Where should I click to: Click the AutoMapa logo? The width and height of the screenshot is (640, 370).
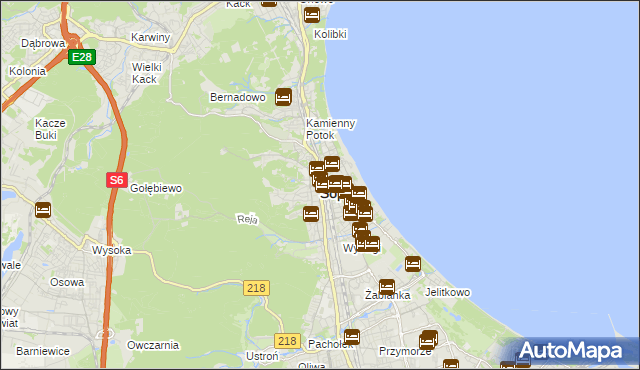pos(570,351)
